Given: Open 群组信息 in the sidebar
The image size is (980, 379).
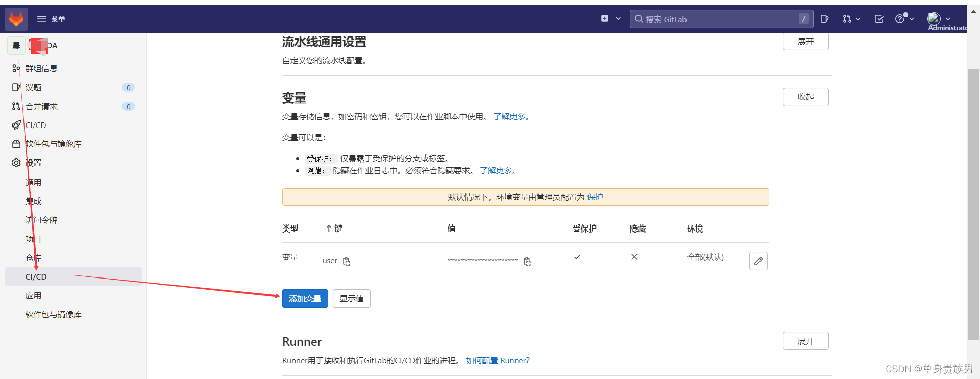Looking at the screenshot, I should point(41,68).
